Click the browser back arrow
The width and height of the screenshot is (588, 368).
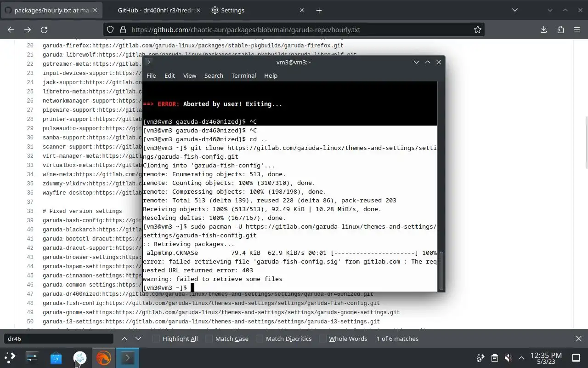tap(11, 29)
